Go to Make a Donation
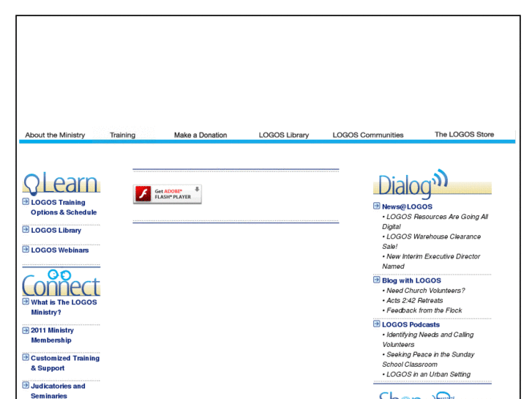 click(201, 135)
